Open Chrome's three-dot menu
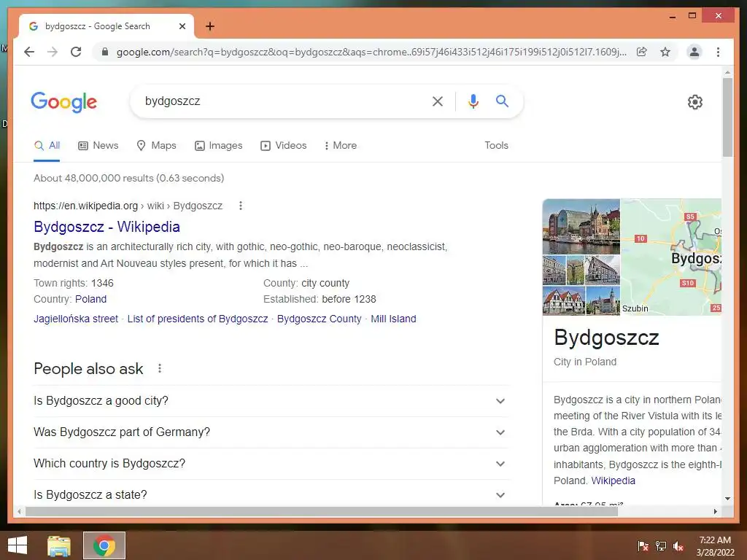The image size is (747, 560). click(x=718, y=52)
